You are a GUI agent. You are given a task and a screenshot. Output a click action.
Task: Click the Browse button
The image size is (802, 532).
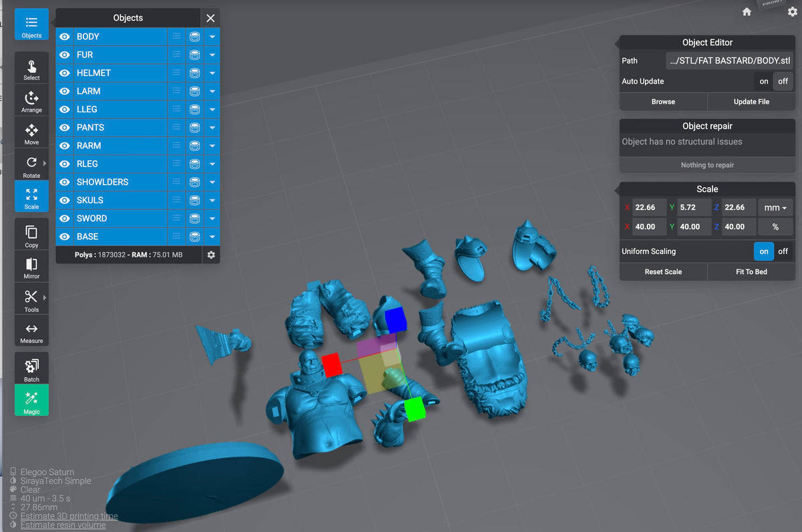[x=663, y=102]
